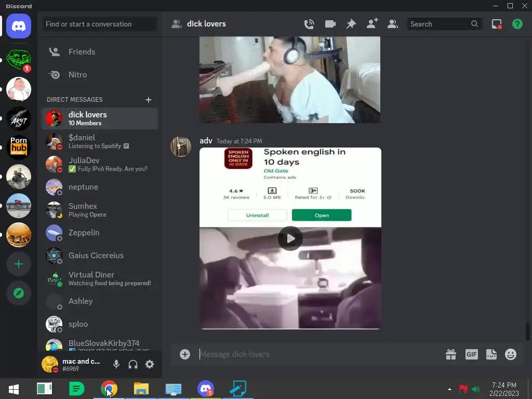The width and height of the screenshot is (532, 399).
Task: Send a gift with the gift icon
Action: pos(451,354)
